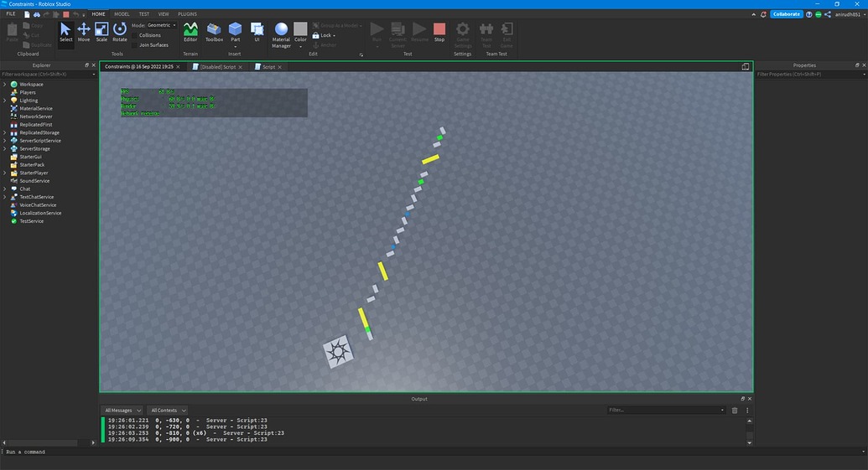Click the green status circle icon
The width and height of the screenshot is (868, 470).
click(x=819, y=14)
